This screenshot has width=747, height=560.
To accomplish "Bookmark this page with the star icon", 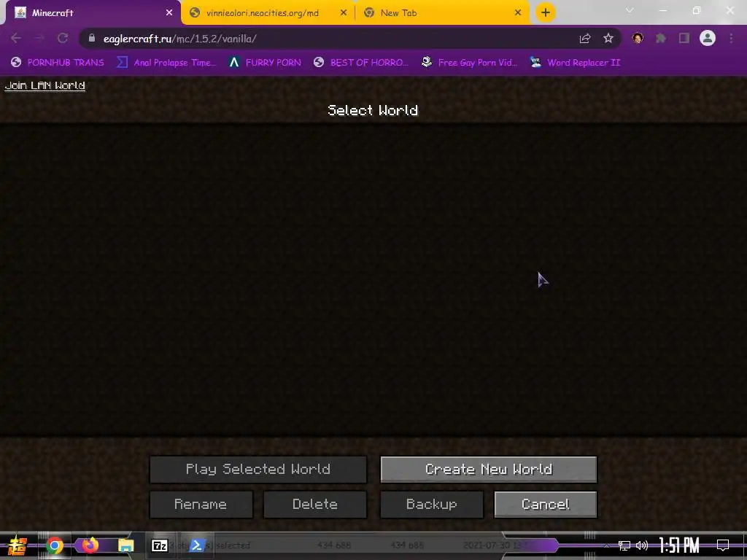I will (x=608, y=39).
